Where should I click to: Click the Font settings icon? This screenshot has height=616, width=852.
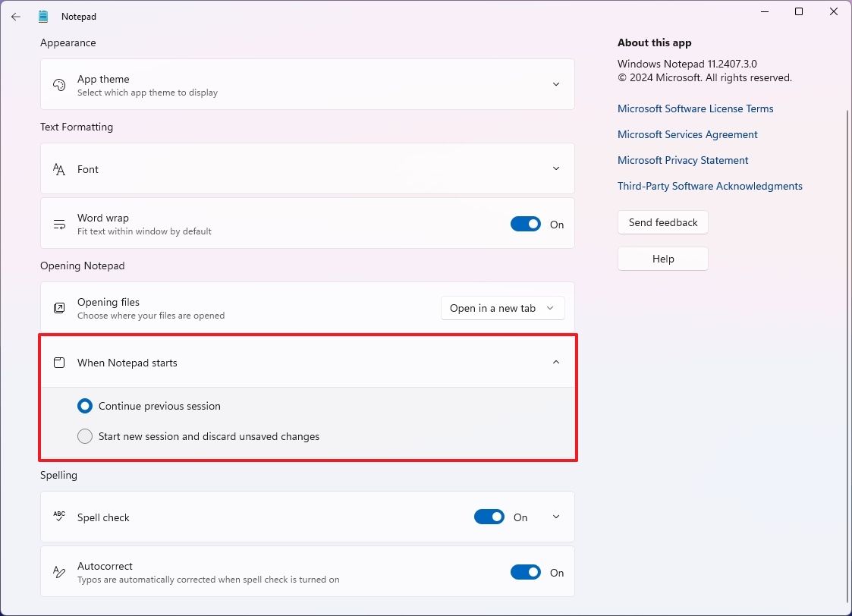click(x=59, y=168)
